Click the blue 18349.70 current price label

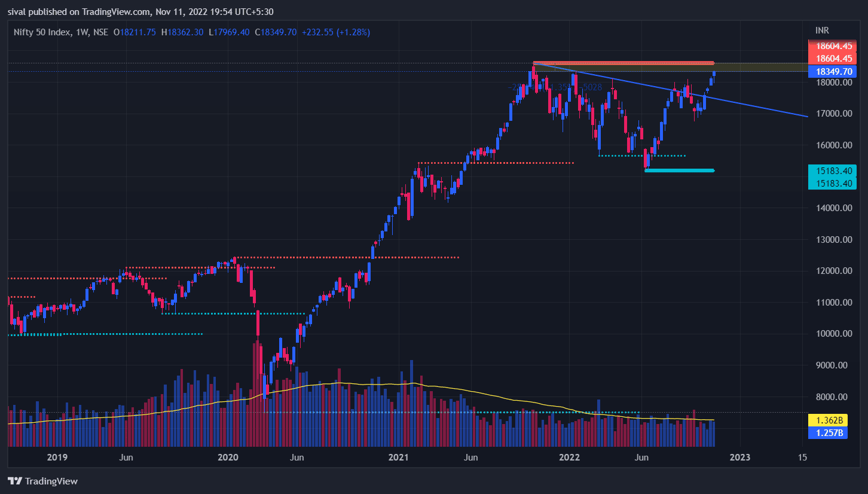(x=832, y=72)
